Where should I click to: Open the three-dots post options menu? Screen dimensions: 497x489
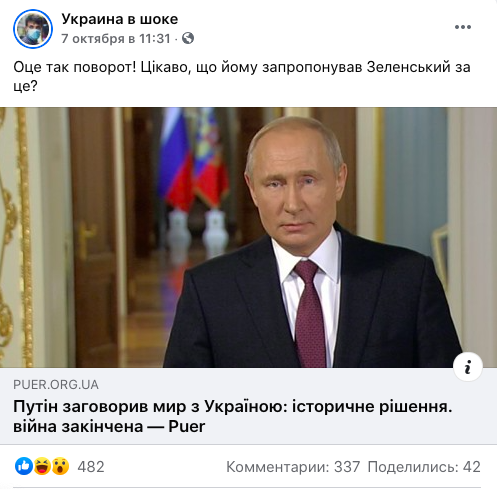pyautogui.click(x=463, y=27)
